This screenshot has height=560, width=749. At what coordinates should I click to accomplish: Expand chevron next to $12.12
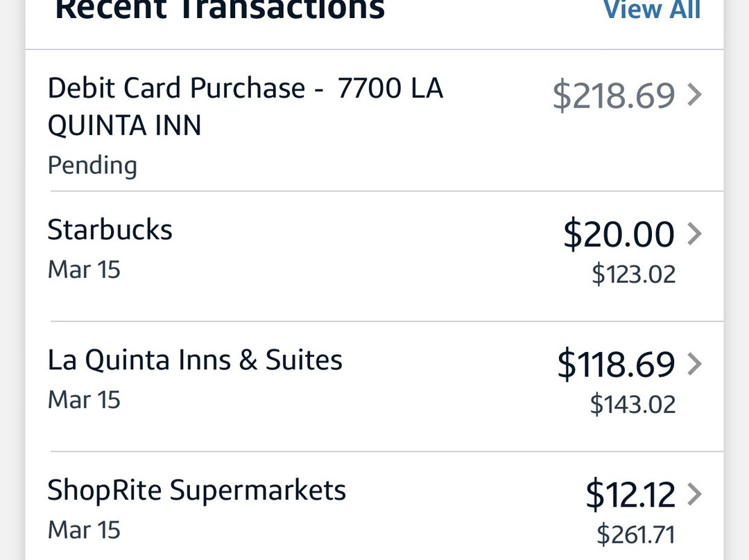click(x=694, y=495)
